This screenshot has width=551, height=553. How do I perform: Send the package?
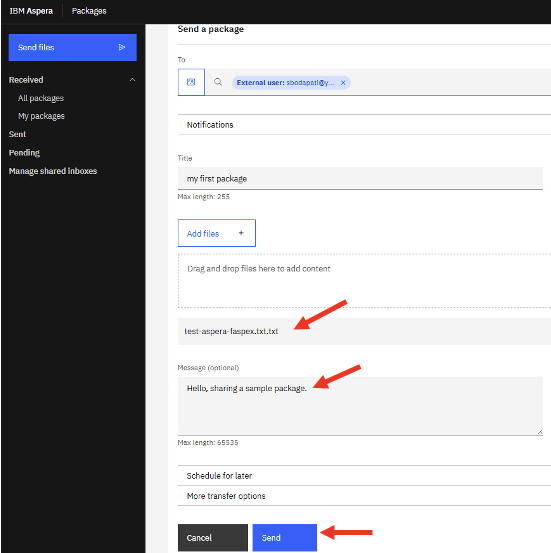click(x=285, y=537)
